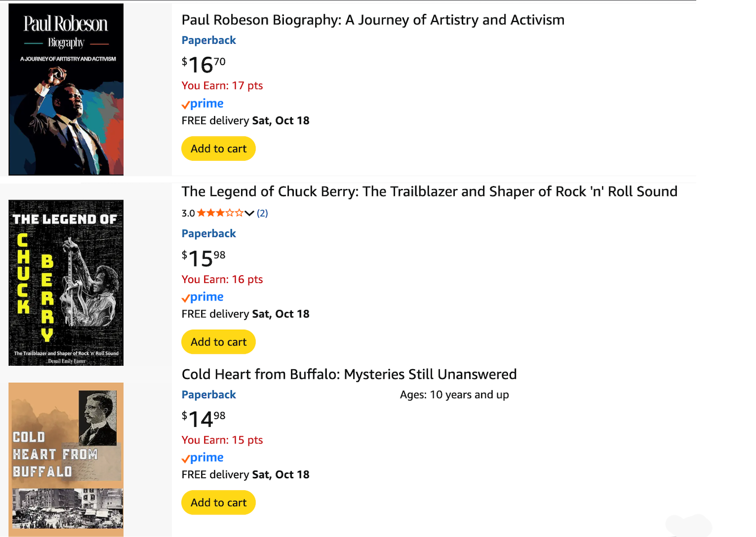Click the Chuck Berry book cover thumbnail
This screenshot has height=537, width=756.
[66, 283]
